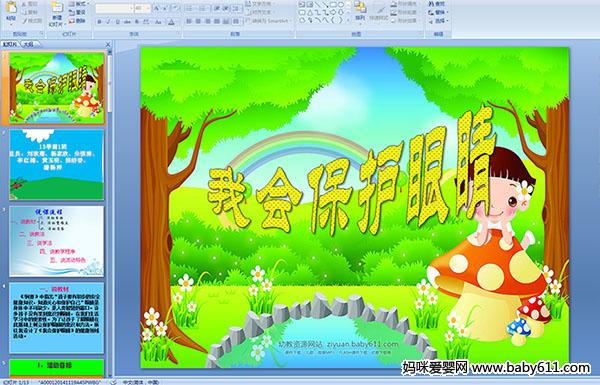600x385 pixels.
Task: Open the Bullets list dropdown
Action: pos(191,8)
